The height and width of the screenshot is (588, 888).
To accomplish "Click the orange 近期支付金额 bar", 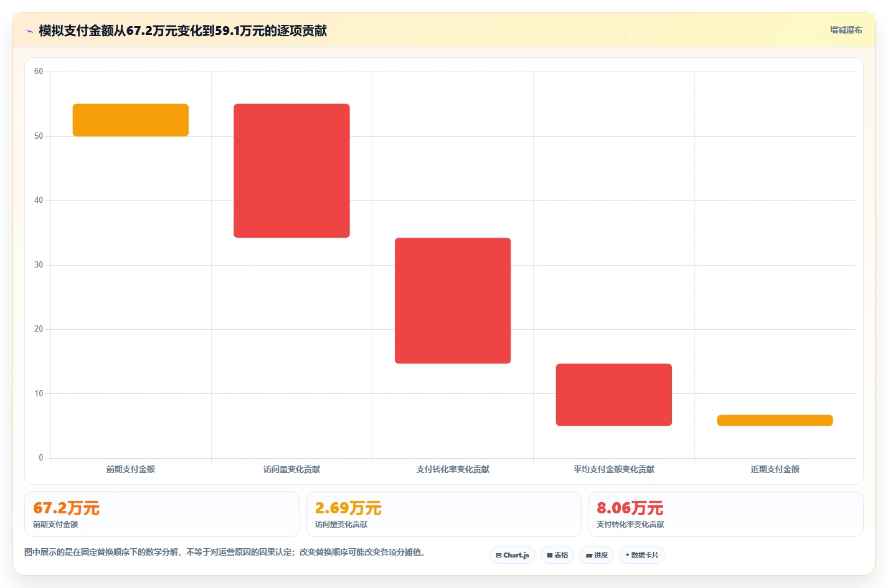I will pyautogui.click(x=775, y=421).
